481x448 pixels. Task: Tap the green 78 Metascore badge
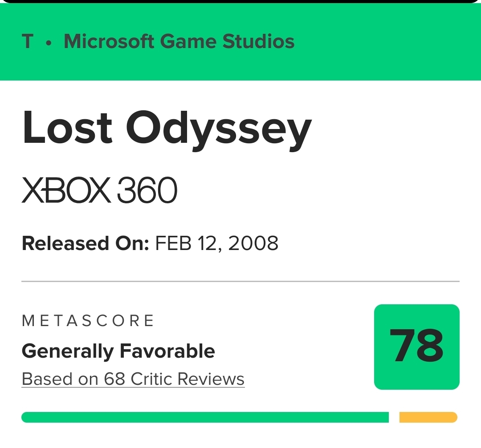(416, 347)
